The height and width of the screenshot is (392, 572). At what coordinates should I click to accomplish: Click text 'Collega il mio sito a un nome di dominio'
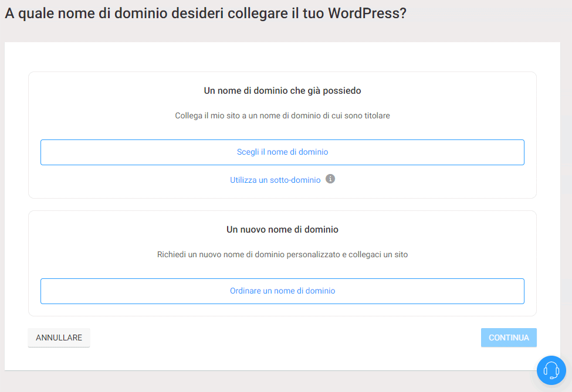pos(248,115)
